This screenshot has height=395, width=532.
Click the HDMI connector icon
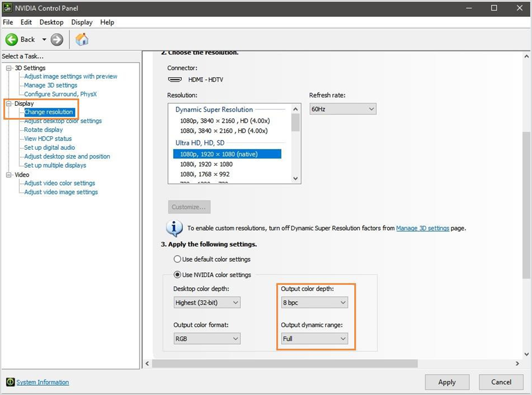pyautogui.click(x=175, y=80)
